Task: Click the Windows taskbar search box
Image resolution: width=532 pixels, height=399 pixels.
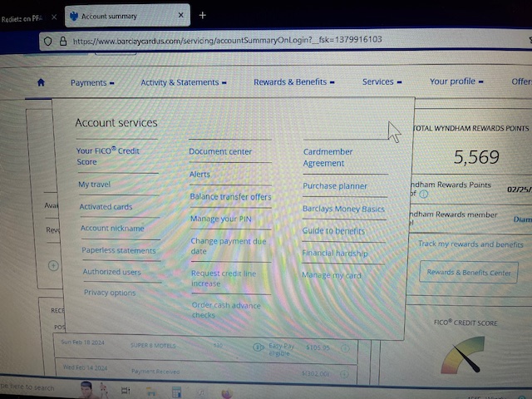Action: pos(27,387)
